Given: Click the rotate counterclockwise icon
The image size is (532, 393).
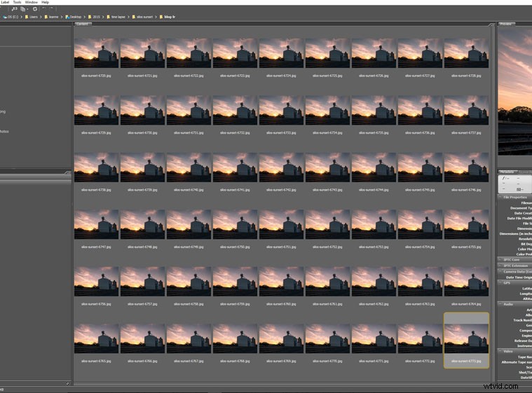Looking at the screenshot, I should click(x=44, y=8).
